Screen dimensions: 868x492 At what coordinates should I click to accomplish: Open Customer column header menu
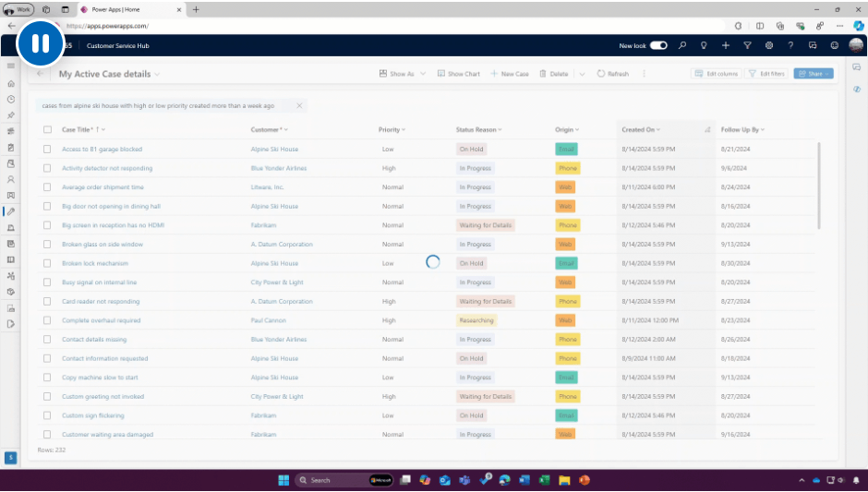tap(269, 129)
